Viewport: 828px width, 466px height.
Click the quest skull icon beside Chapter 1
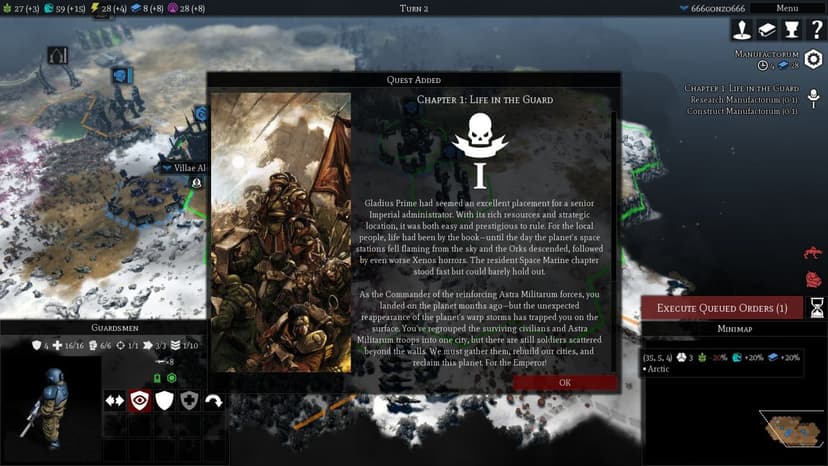814,98
